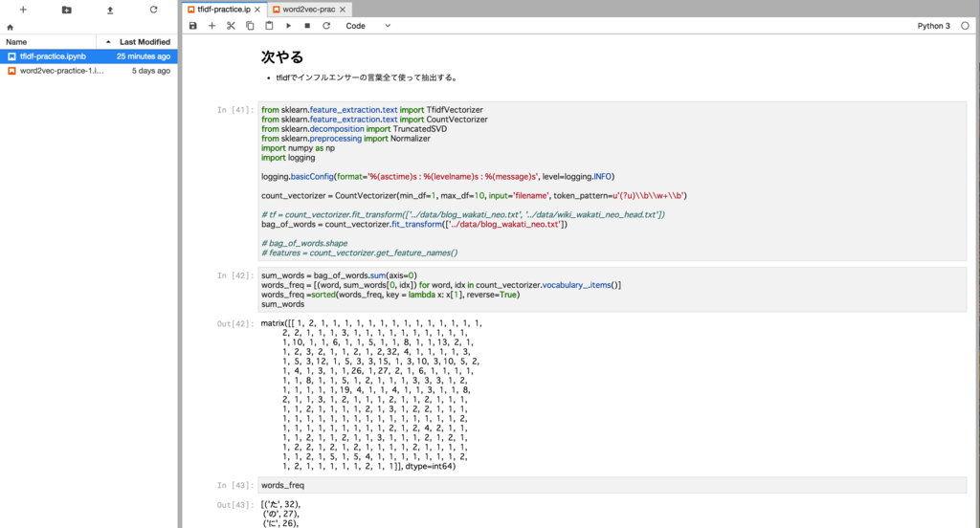Open the cell type Code dropdown
This screenshot has height=528, width=980.
pos(368,26)
